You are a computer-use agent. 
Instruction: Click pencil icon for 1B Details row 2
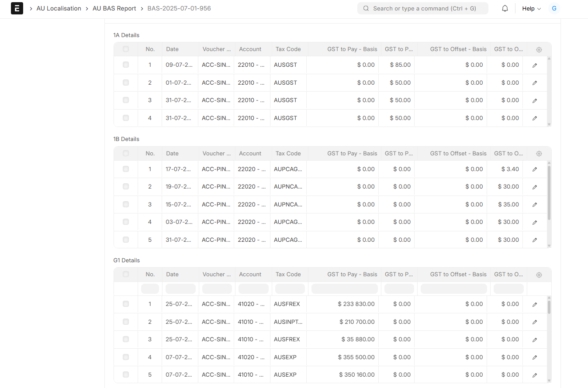534,187
